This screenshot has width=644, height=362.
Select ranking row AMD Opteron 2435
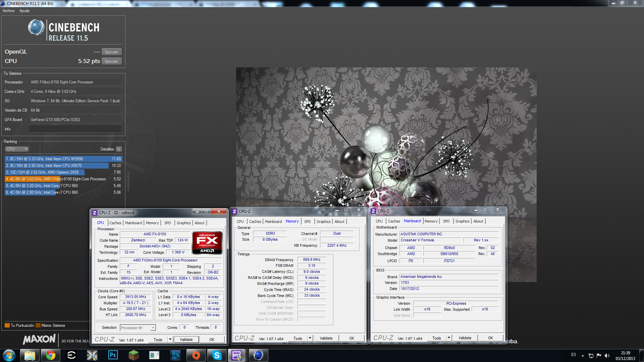tap(63, 172)
